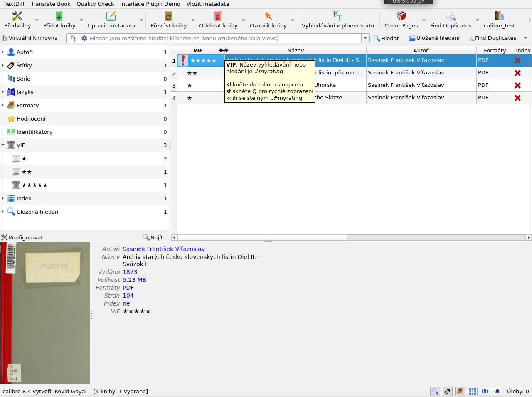Click the Označit knihy pin icon
This screenshot has width=532, height=397.
tap(268, 16)
